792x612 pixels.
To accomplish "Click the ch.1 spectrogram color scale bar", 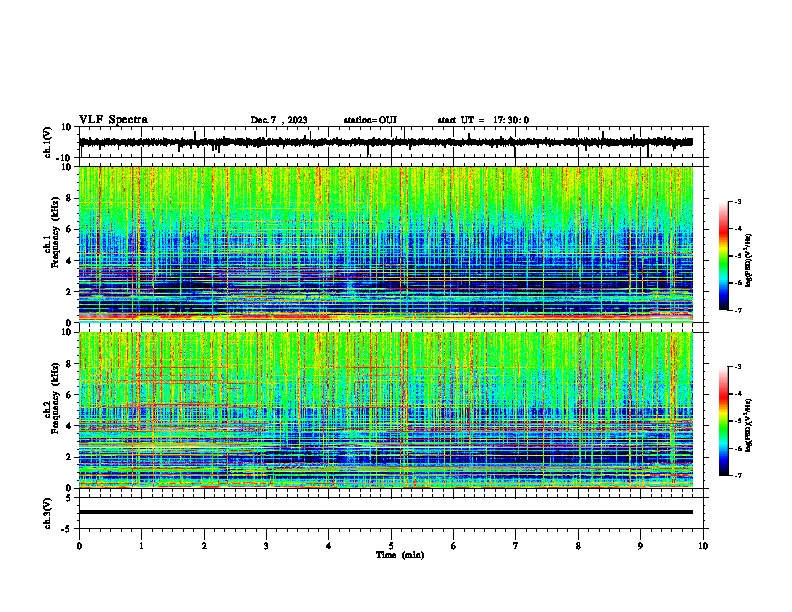I will [x=724, y=256].
